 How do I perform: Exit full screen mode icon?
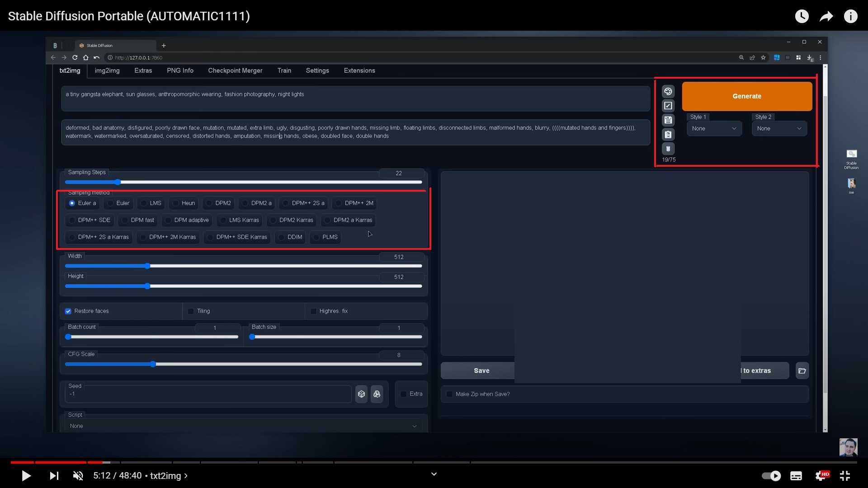coord(845,476)
